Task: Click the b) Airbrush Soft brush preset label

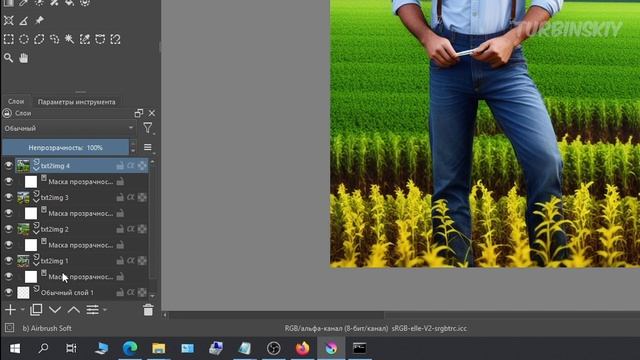Action: (x=47, y=328)
